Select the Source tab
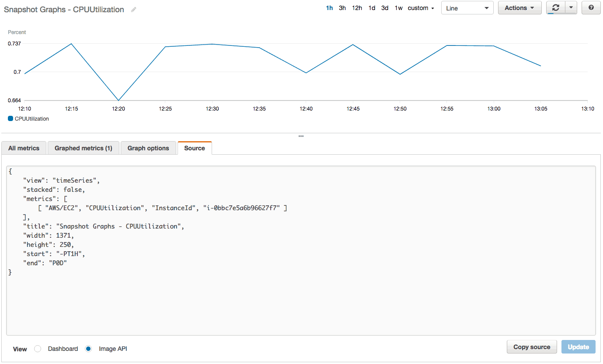This screenshot has height=364, width=603. pos(195,148)
